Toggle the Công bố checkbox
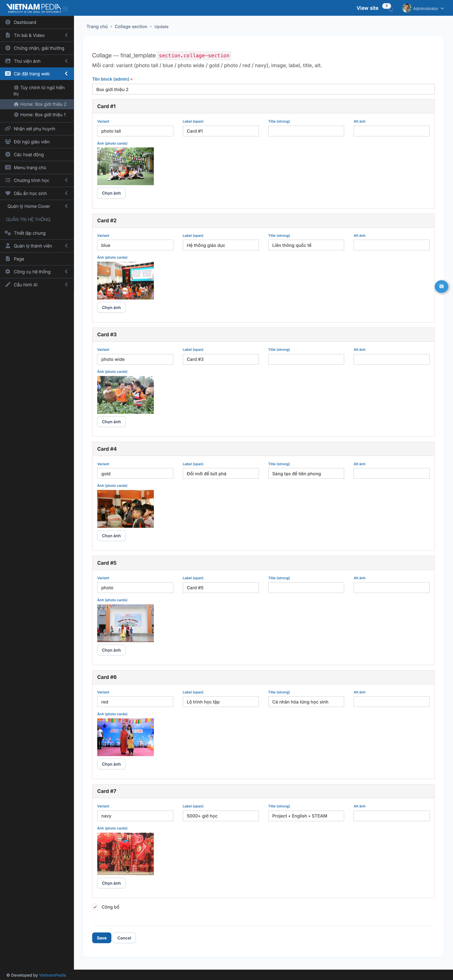453x980 pixels. tap(95, 907)
